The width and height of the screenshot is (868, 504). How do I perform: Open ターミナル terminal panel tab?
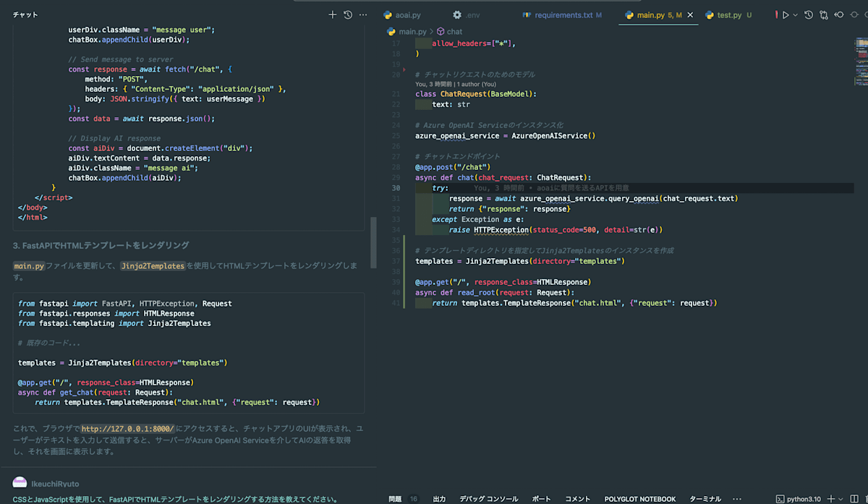coord(705,499)
